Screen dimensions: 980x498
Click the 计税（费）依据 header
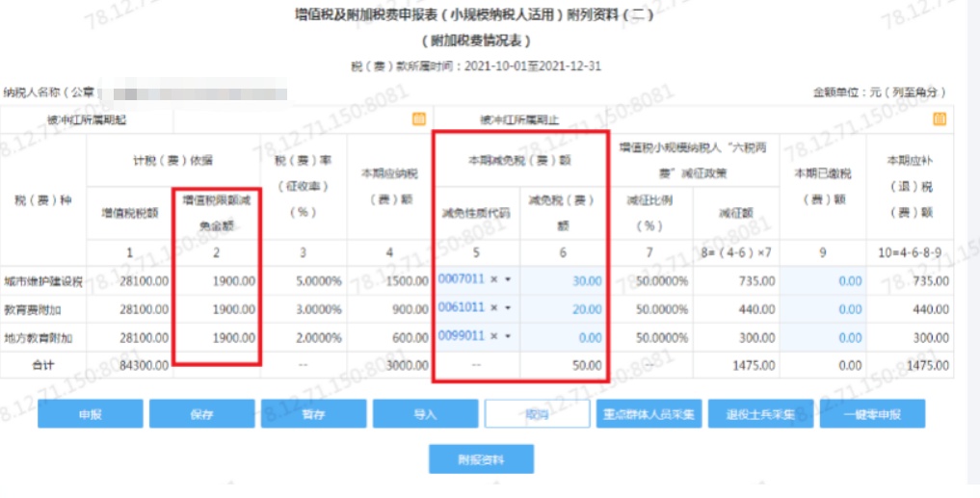pos(173,160)
